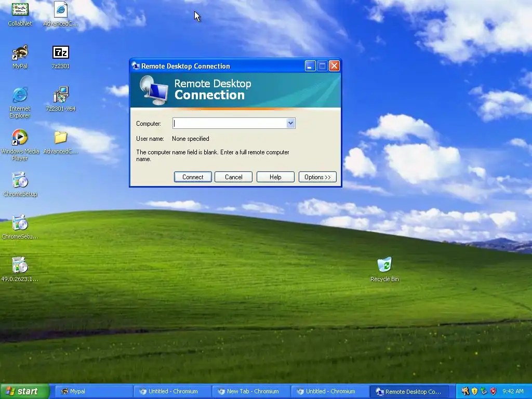532x399 pixels.
Task: Switch to the first Untitled - Chromium taskbar button
Action: tap(172, 391)
